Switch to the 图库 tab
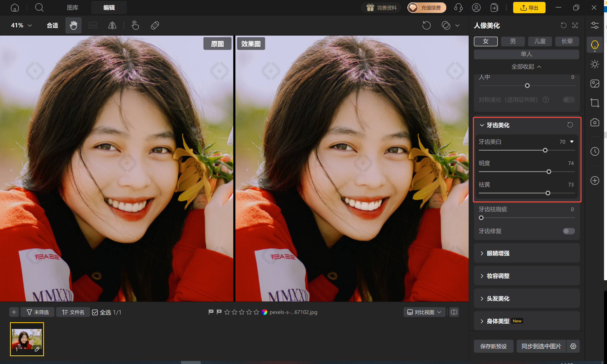The height and width of the screenshot is (364, 607). (73, 8)
